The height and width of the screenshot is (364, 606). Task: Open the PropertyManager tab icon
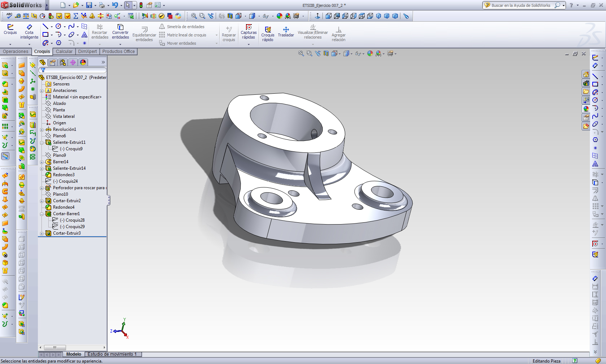coord(53,62)
